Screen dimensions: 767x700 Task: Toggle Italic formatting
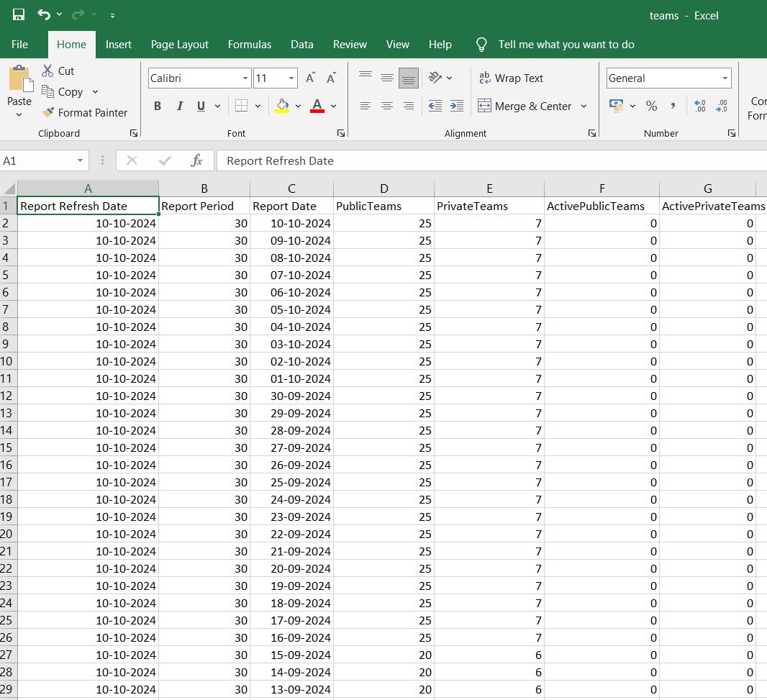179,106
